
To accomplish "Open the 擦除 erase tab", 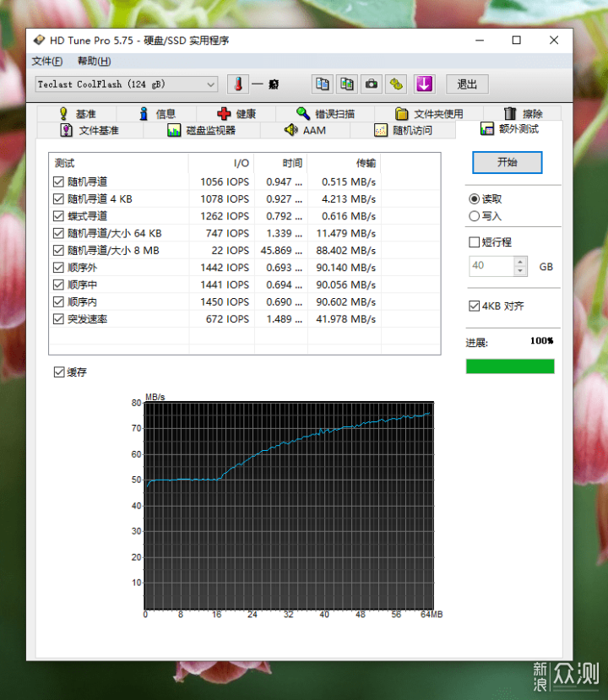I will 523,114.
